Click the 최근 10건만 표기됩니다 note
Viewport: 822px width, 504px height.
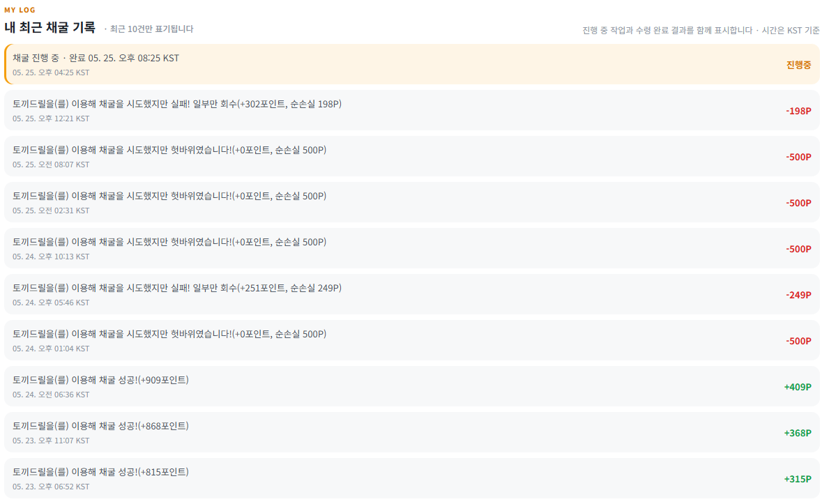[151, 29]
